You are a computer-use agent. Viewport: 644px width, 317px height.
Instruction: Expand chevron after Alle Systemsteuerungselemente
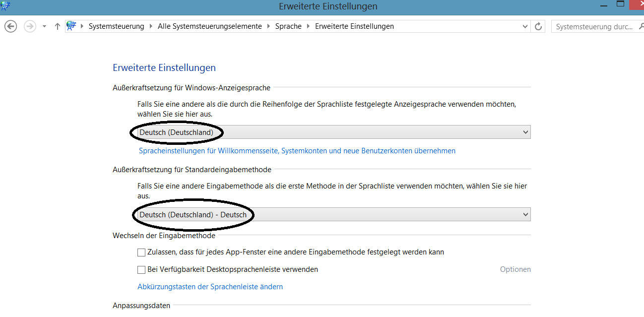coord(268,26)
